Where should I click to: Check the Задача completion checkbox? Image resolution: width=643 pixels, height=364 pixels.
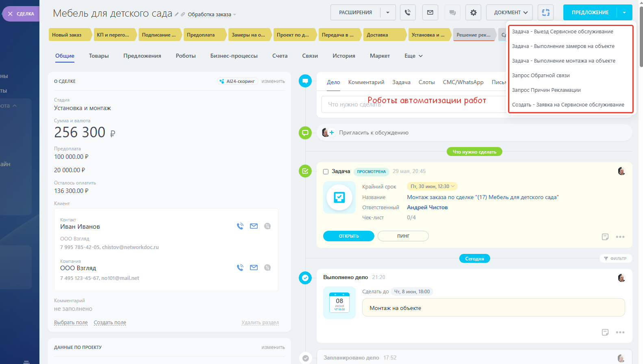326,171
